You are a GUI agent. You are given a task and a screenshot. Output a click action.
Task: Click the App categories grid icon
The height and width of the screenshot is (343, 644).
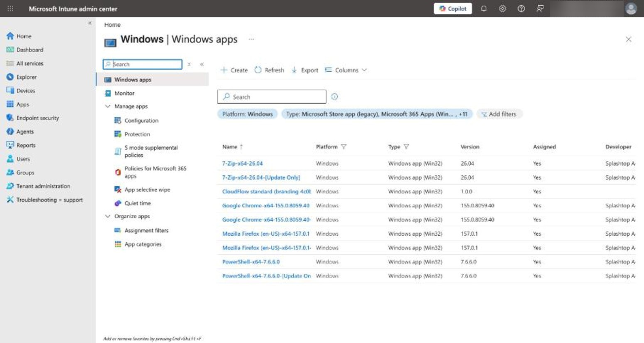[x=118, y=244]
